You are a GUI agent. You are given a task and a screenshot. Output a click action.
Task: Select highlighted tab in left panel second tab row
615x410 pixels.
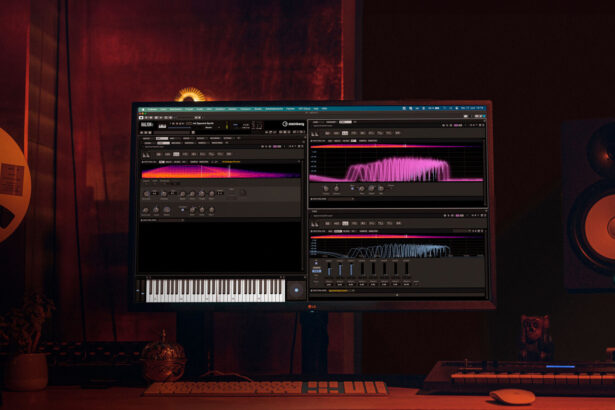click(x=163, y=143)
